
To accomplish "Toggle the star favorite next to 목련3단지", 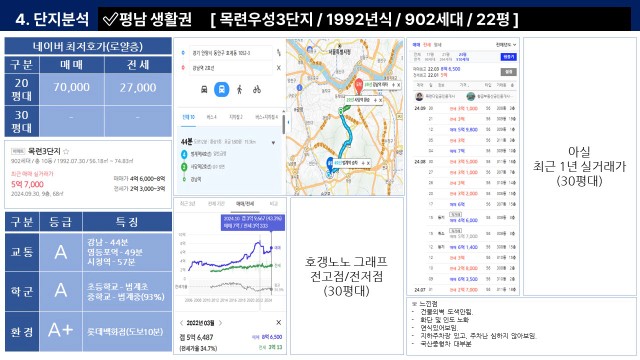I will point(66,151).
